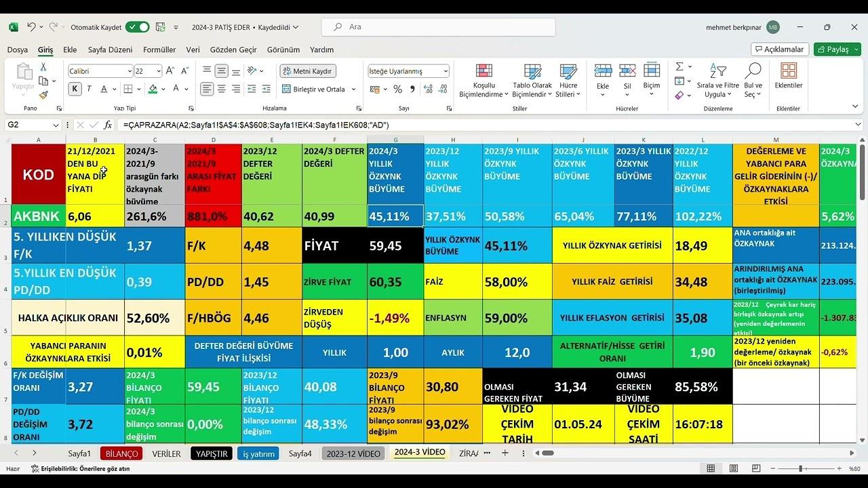Open the Calibri font name dropdown
Viewport: 868px width, 488px height.
[x=129, y=71]
